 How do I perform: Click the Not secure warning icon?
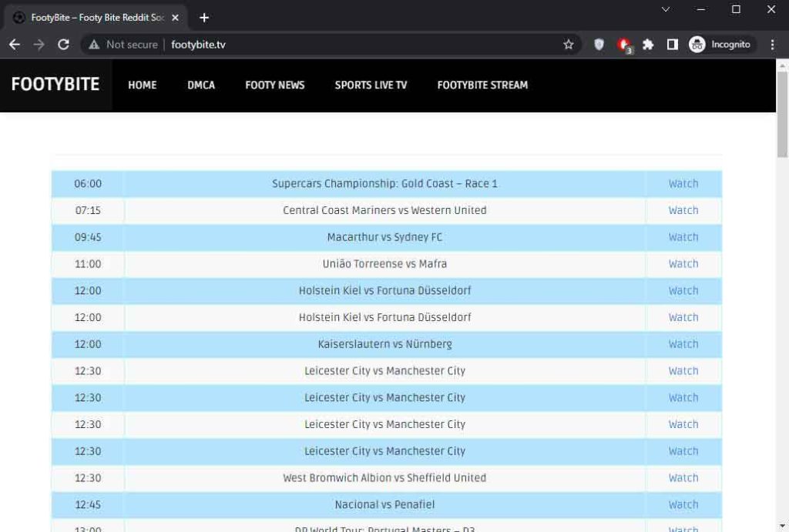pyautogui.click(x=94, y=45)
